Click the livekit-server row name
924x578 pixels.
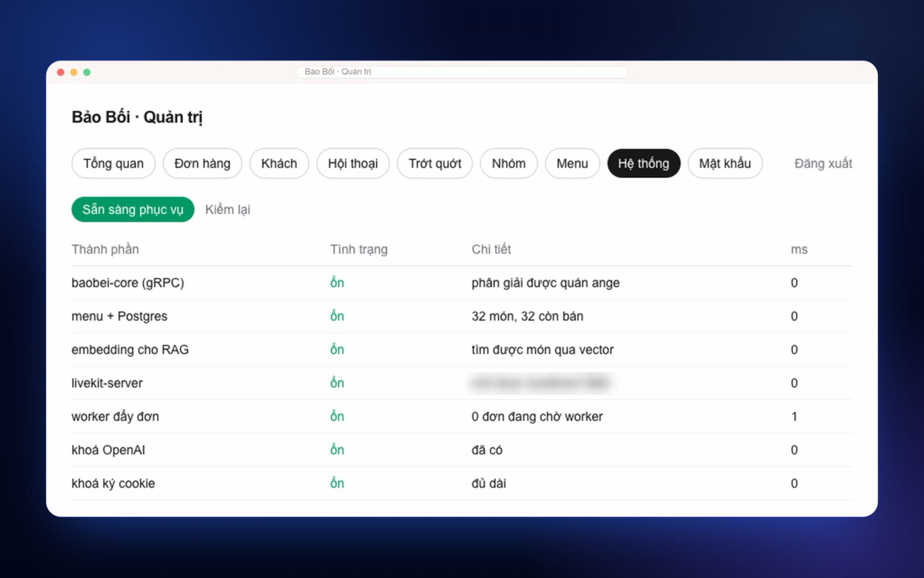[107, 383]
